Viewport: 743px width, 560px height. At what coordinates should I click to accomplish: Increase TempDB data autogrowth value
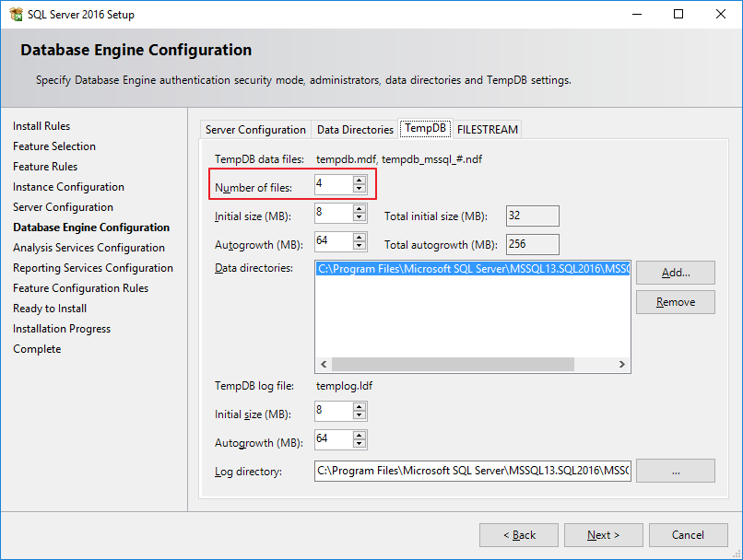pos(360,237)
